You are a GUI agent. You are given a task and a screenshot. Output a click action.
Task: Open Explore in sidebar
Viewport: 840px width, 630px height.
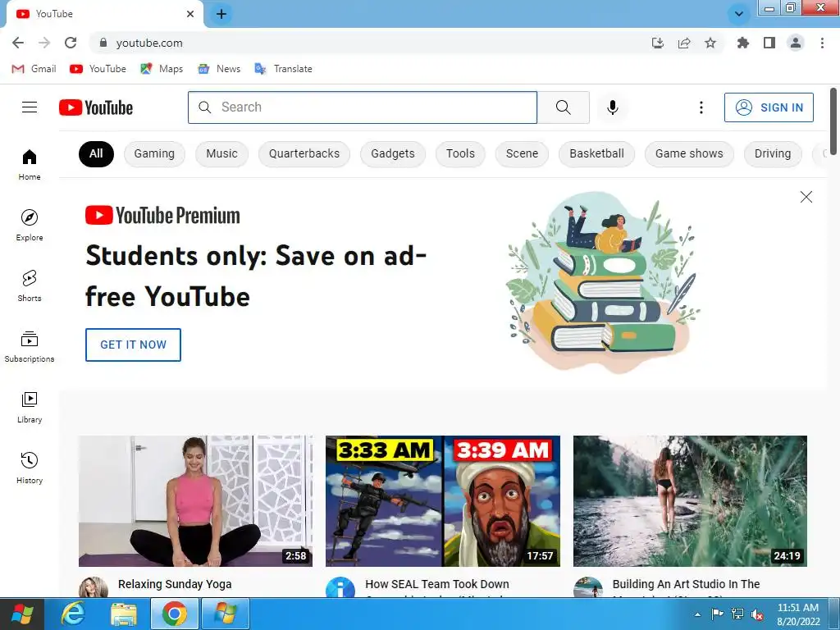[30, 225]
